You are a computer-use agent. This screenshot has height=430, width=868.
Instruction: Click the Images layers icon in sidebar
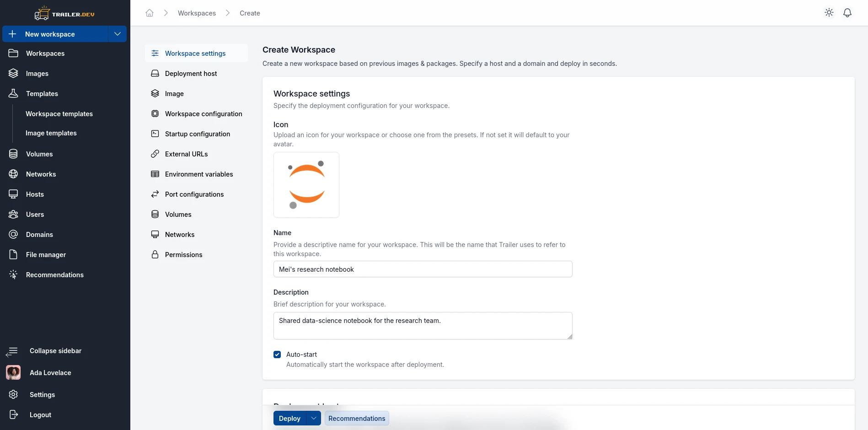(13, 73)
